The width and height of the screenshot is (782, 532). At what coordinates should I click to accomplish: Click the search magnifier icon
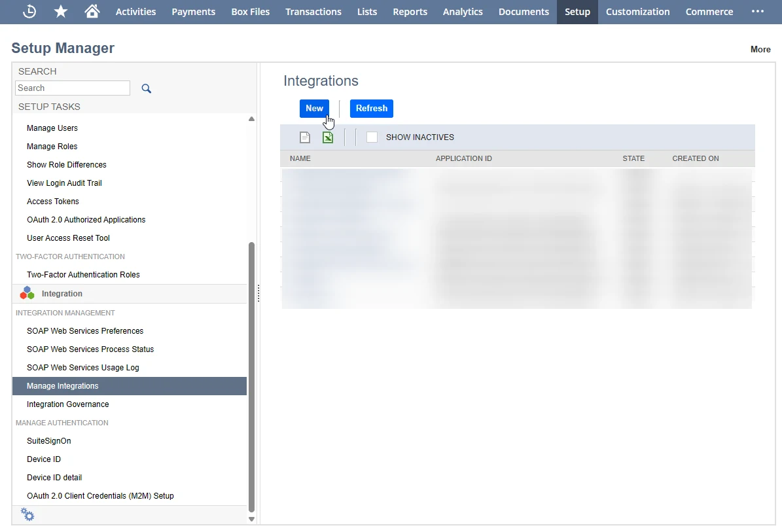pos(146,88)
